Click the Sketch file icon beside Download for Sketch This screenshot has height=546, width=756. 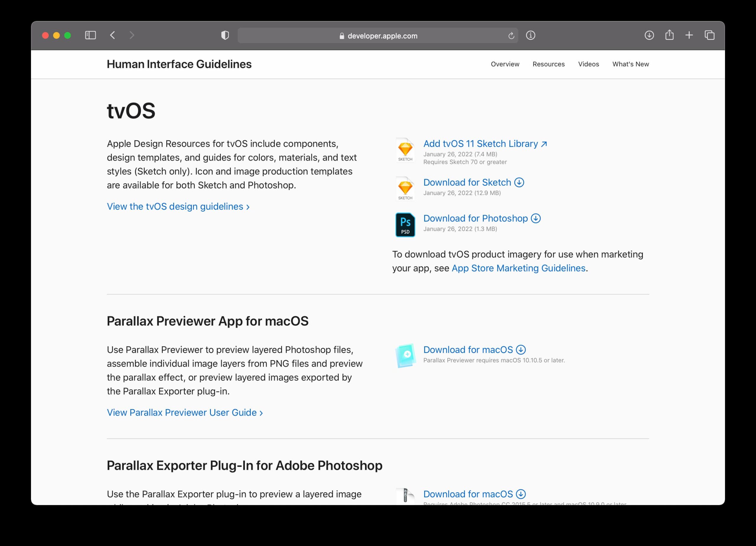pyautogui.click(x=405, y=189)
